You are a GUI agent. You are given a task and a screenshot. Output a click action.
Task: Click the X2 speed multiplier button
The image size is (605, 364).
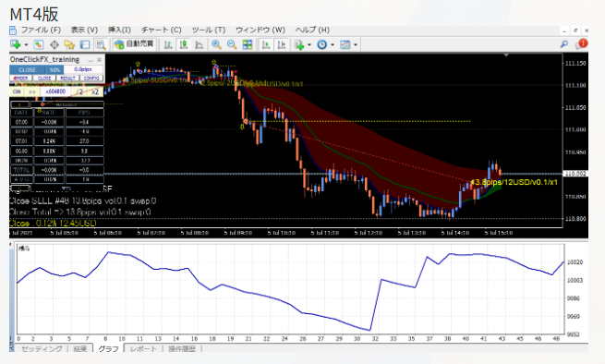pyautogui.click(x=95, y=91)
